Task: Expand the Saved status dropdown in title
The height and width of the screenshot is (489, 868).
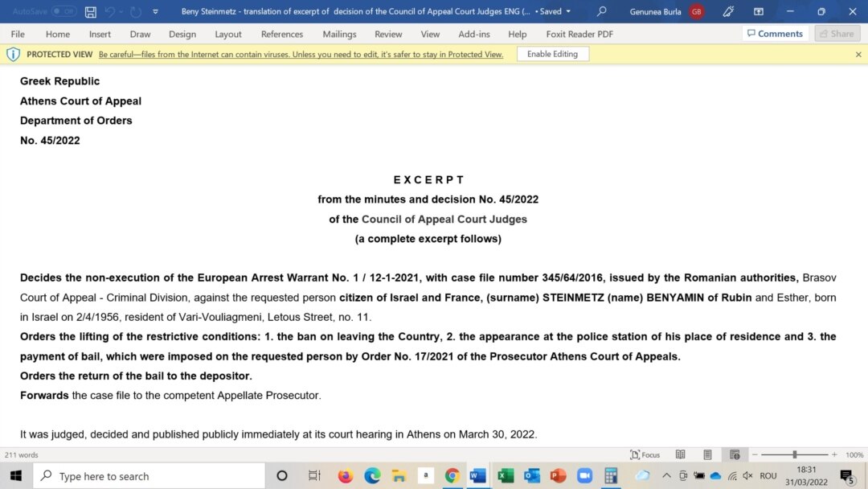Action: [568, 11]
